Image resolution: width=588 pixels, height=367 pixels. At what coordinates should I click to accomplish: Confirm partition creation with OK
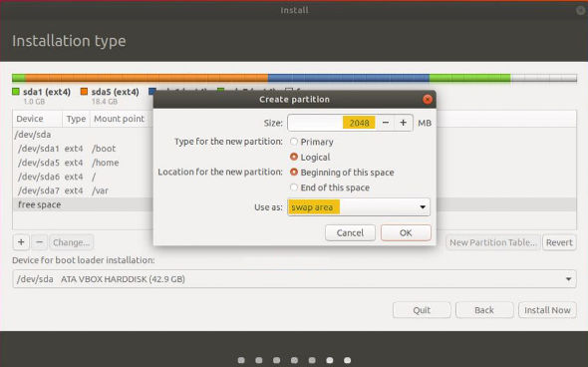[x=406, y=233]
